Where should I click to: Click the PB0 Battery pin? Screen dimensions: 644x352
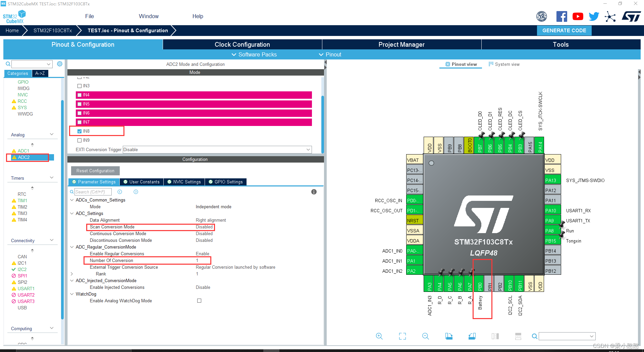pyautogui.click(x=479, y=284)
